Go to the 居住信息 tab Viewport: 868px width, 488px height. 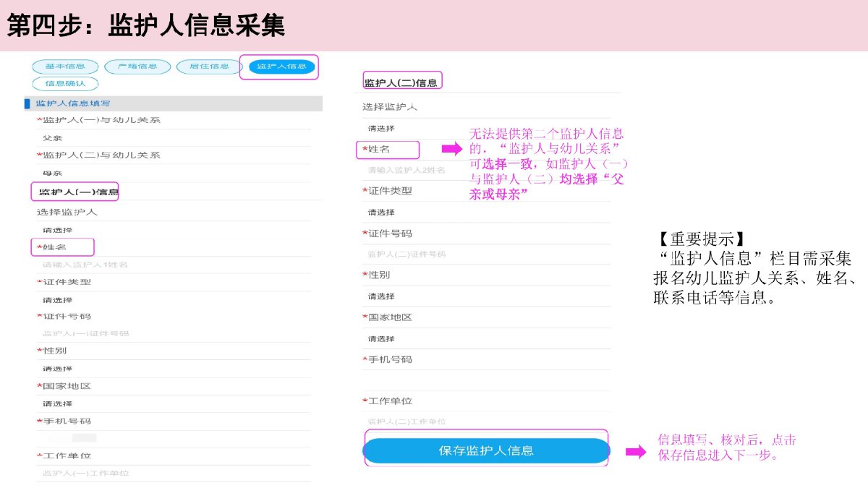209,67
